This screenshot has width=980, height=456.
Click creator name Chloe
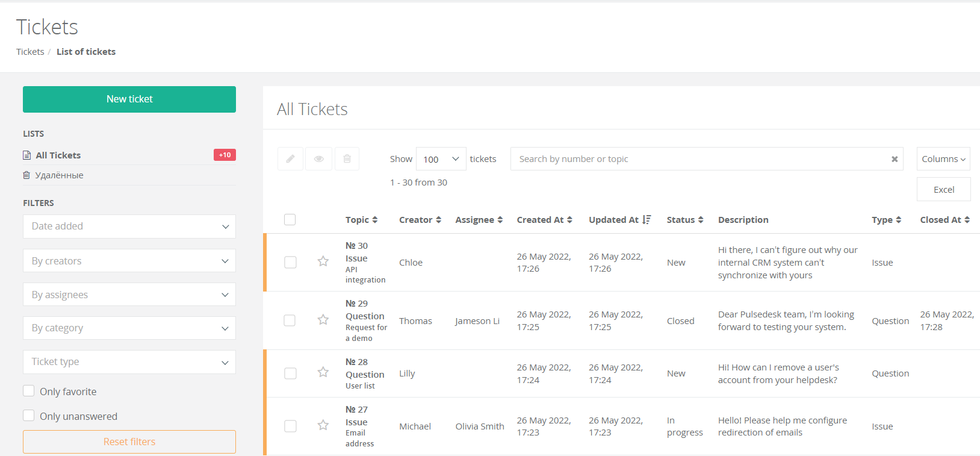click(x=411, y=263)
